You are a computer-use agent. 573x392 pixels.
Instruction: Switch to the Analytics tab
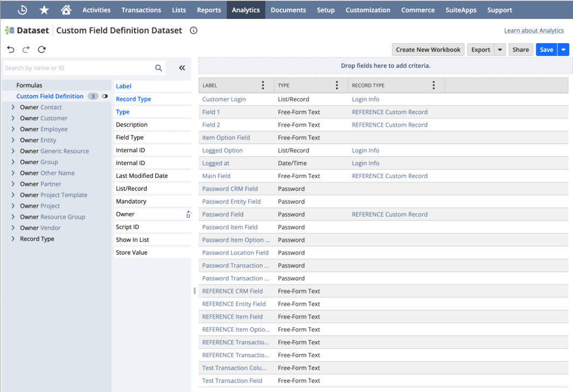coord(246,10)
